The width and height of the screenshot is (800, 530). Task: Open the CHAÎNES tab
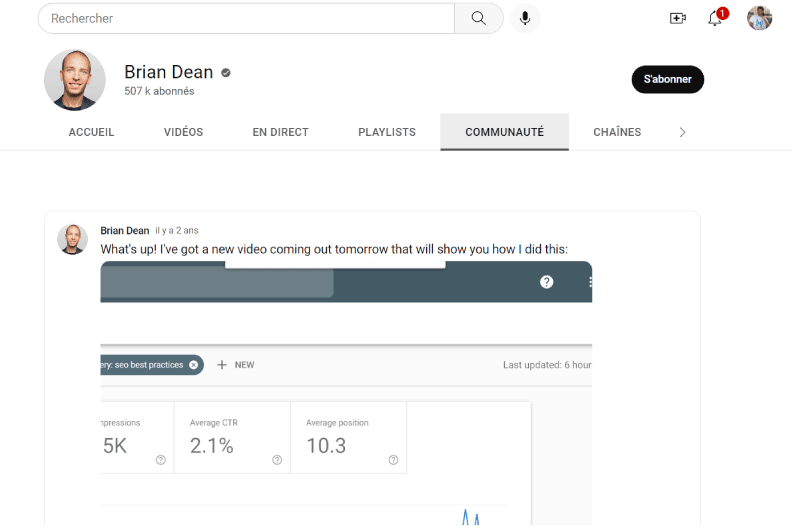click(617, 132)
